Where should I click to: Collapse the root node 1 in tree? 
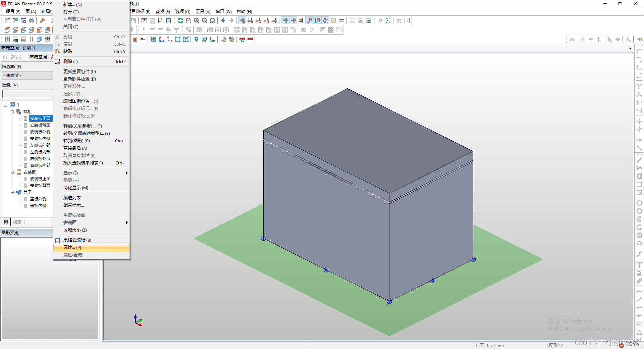6,105
